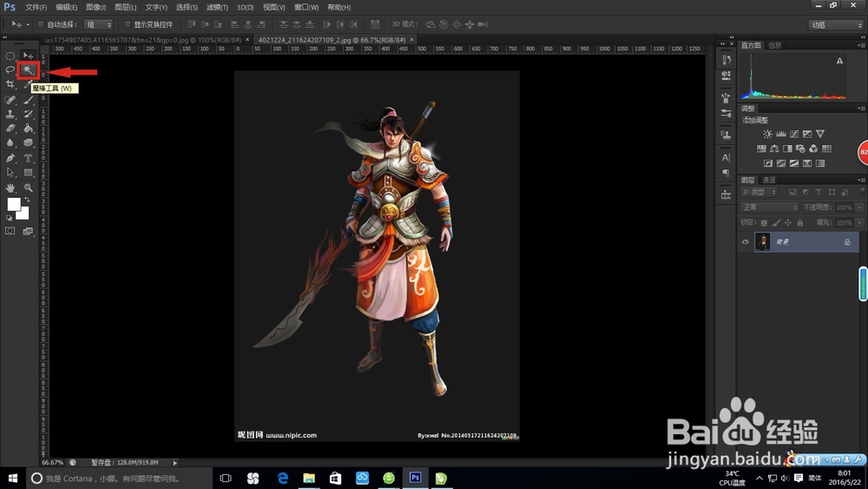Switch to the Info panel tab

[x=774, y=45]
